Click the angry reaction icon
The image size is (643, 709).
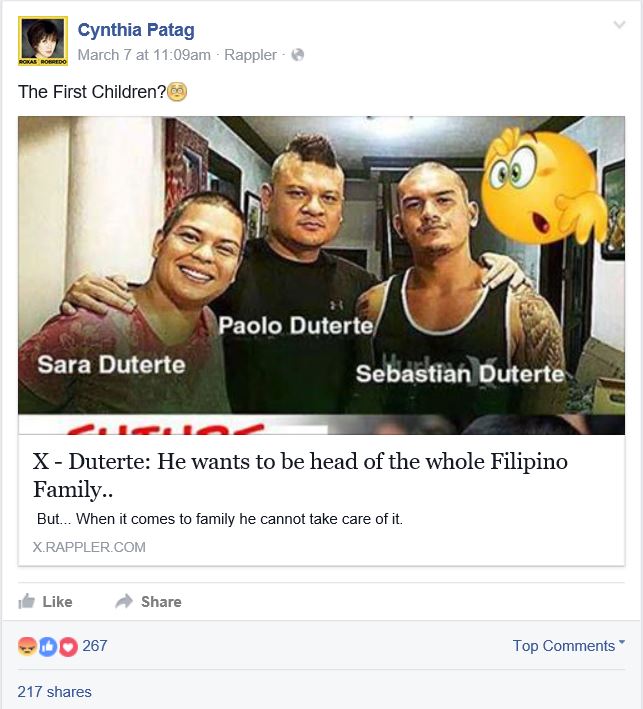click(28, 647)
